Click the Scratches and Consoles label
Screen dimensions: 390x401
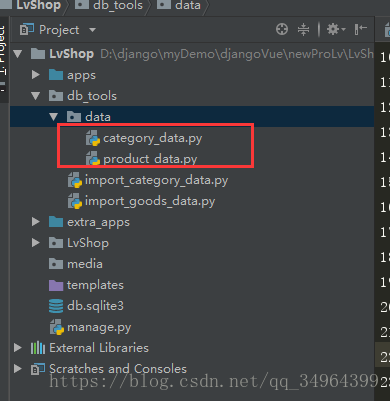[118, 369]
